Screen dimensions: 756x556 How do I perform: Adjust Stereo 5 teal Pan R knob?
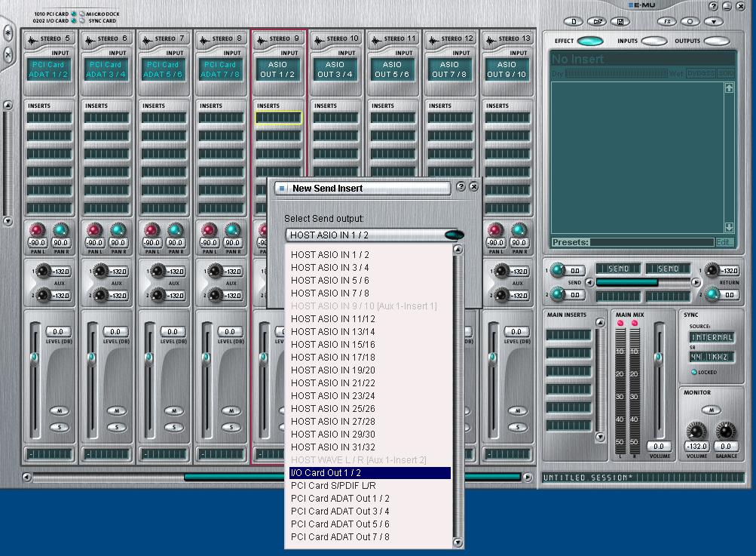coord(60,230)
